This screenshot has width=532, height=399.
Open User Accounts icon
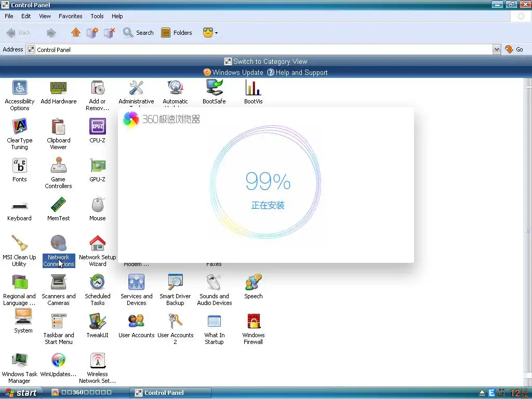click(137, 321)
